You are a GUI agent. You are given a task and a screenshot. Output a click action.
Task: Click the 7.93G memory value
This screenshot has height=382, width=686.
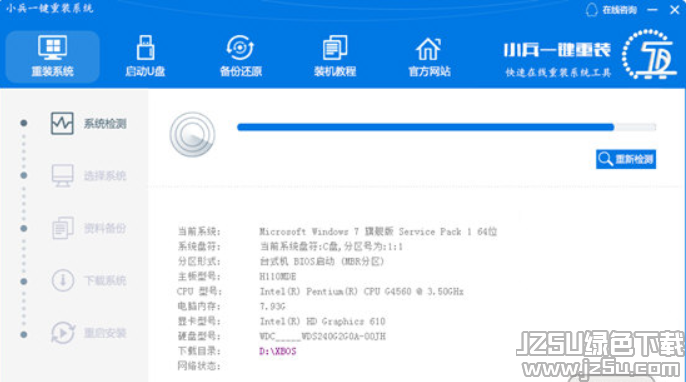pos(272,306)
